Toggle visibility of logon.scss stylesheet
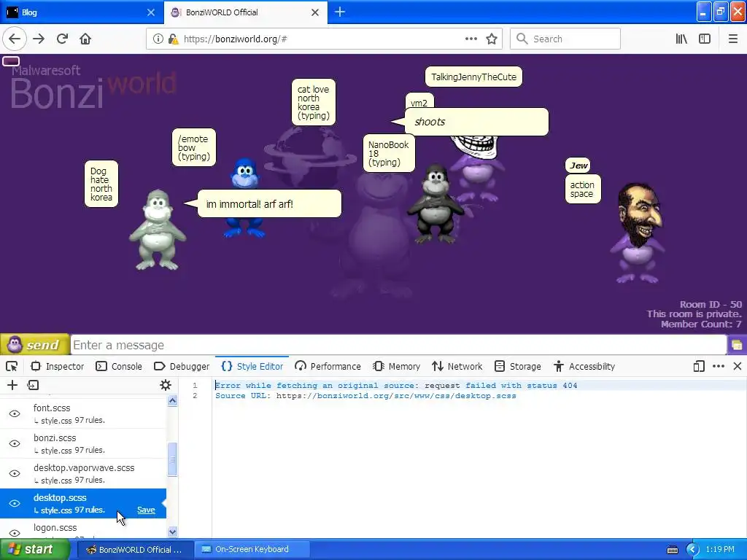This screenshot has width=747, height=560. point(15,532)
